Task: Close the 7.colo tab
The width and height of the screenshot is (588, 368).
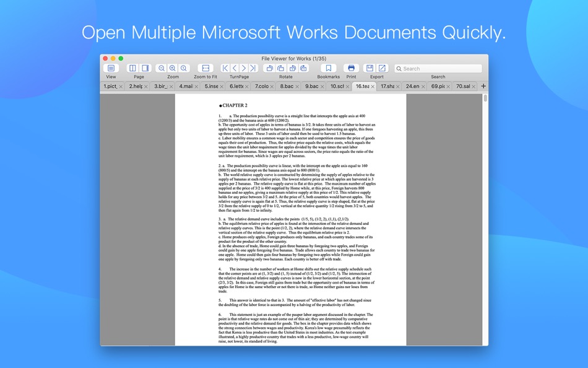Action: click(x=272, y=86)
